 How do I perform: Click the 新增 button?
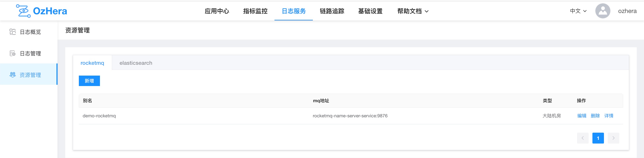tap(89, 81)
